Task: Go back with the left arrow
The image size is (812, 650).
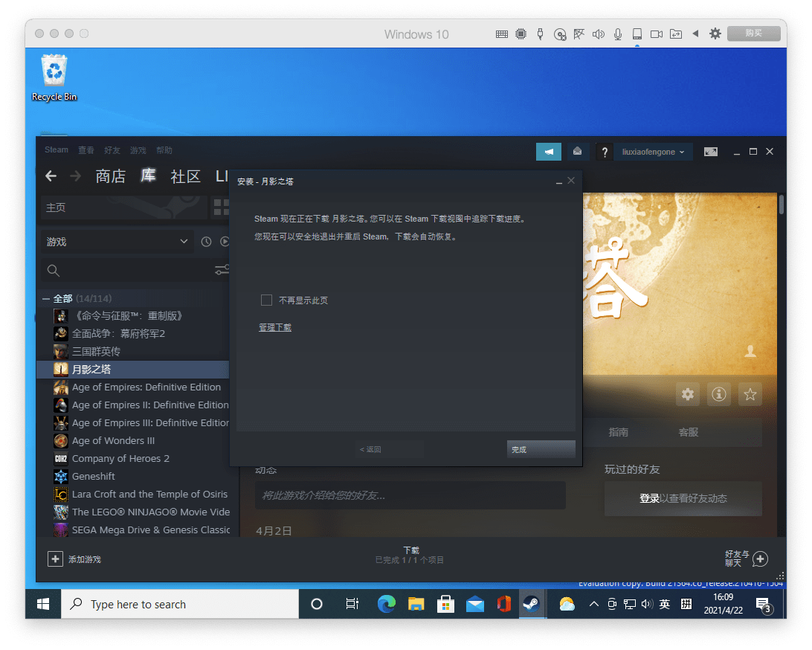Action: 51,176
